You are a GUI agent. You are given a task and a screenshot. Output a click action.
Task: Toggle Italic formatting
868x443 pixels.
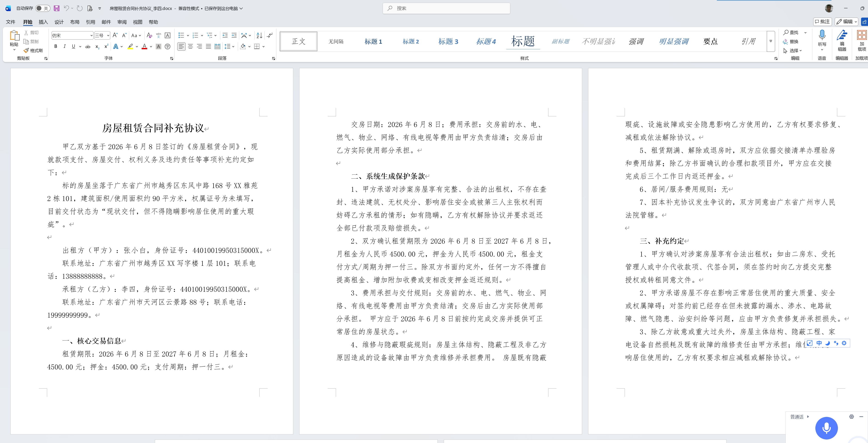click(x=64, y=46)
